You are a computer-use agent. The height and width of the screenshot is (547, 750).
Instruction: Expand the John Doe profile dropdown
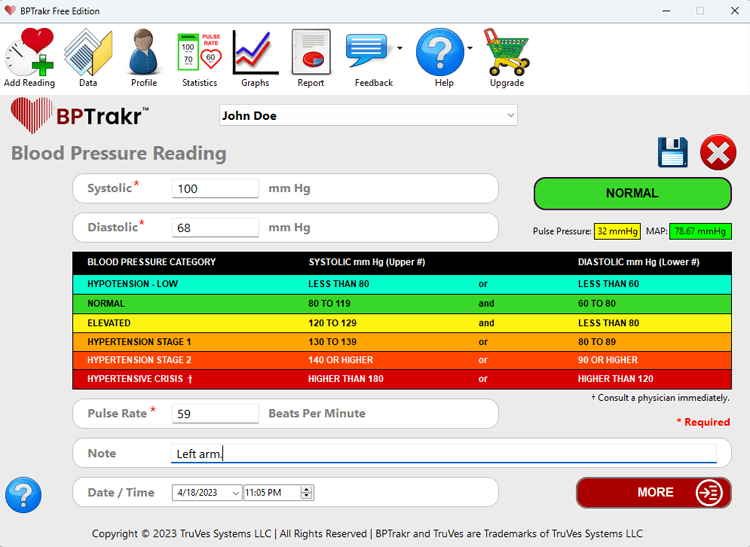pos(510,116)
